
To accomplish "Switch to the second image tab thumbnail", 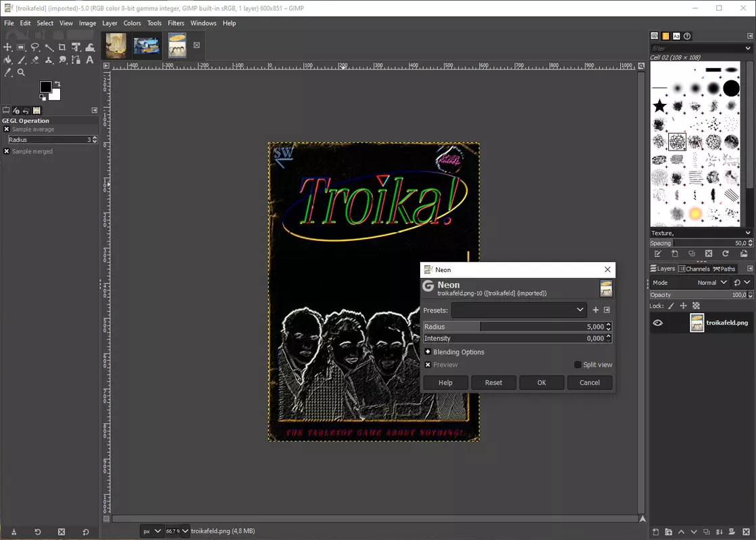I will pos(147,46).
